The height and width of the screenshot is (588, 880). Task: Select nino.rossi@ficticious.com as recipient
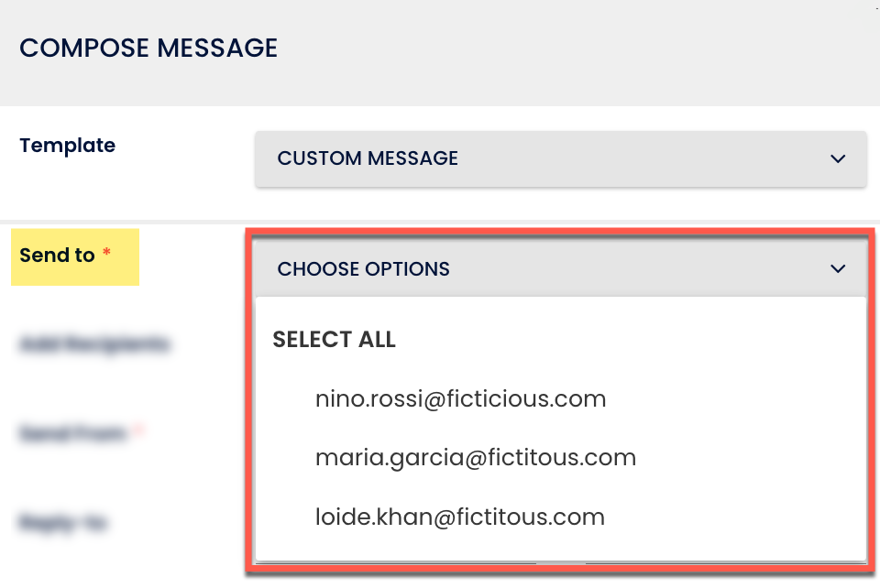tap(460, 399)
